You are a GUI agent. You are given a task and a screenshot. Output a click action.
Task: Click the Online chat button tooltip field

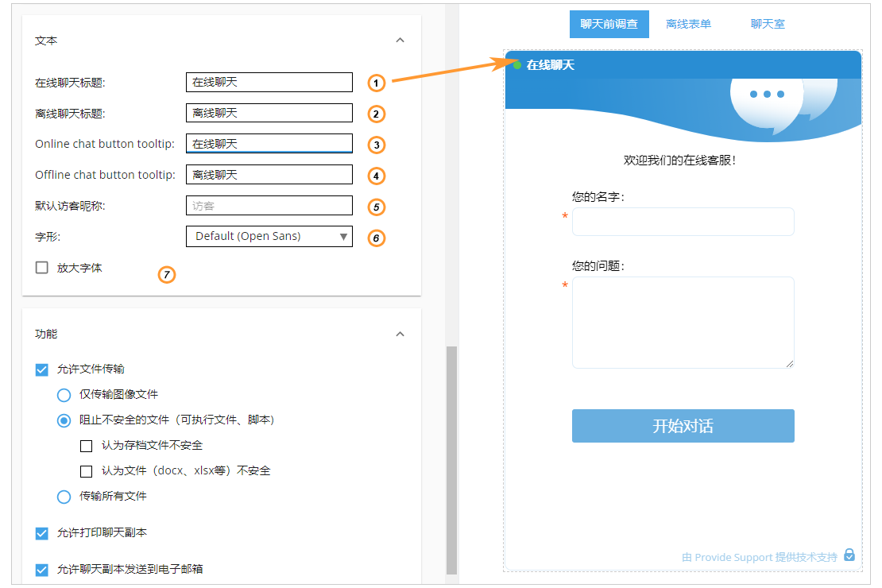[x=269, y=144]
